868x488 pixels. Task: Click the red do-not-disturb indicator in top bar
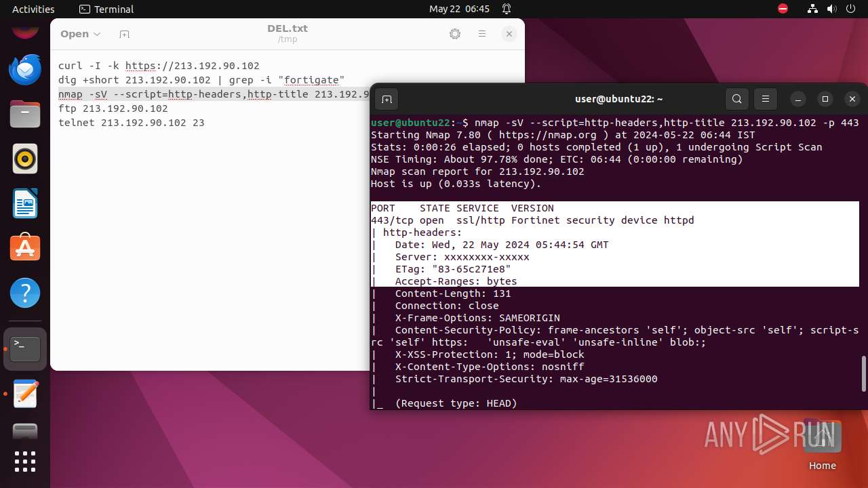click(x=783, y=9)
